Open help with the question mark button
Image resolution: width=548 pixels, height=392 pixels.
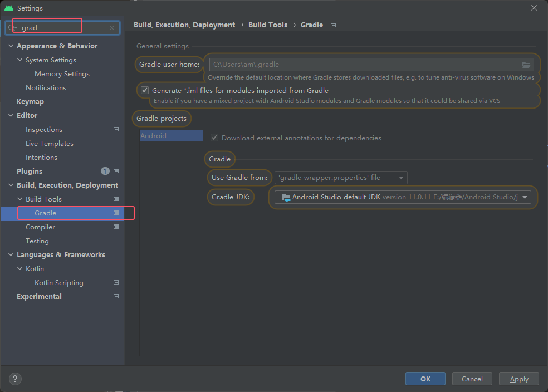(x=15, y=379)
